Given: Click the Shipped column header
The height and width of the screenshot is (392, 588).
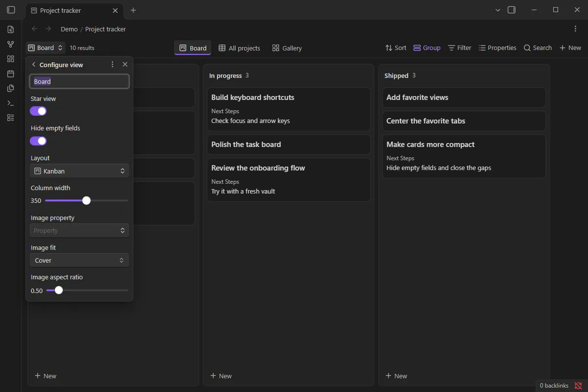Looking at the screenshot, I should 396,75.
